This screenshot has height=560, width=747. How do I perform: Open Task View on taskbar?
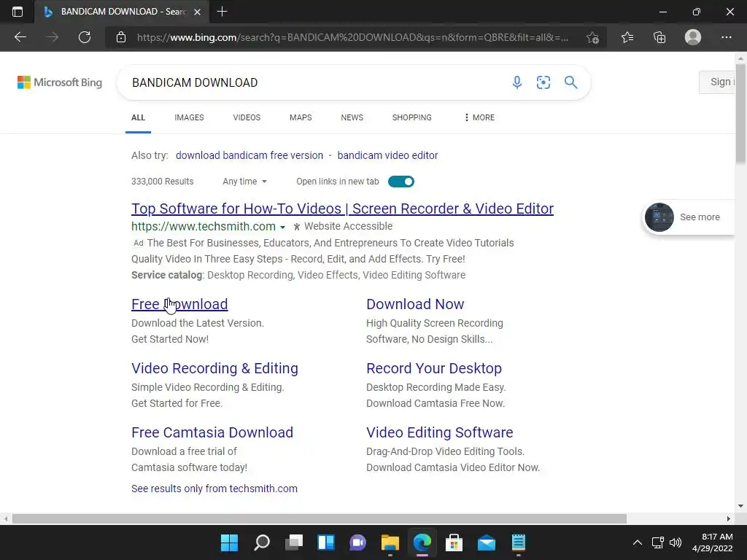[x=294, y=542]
